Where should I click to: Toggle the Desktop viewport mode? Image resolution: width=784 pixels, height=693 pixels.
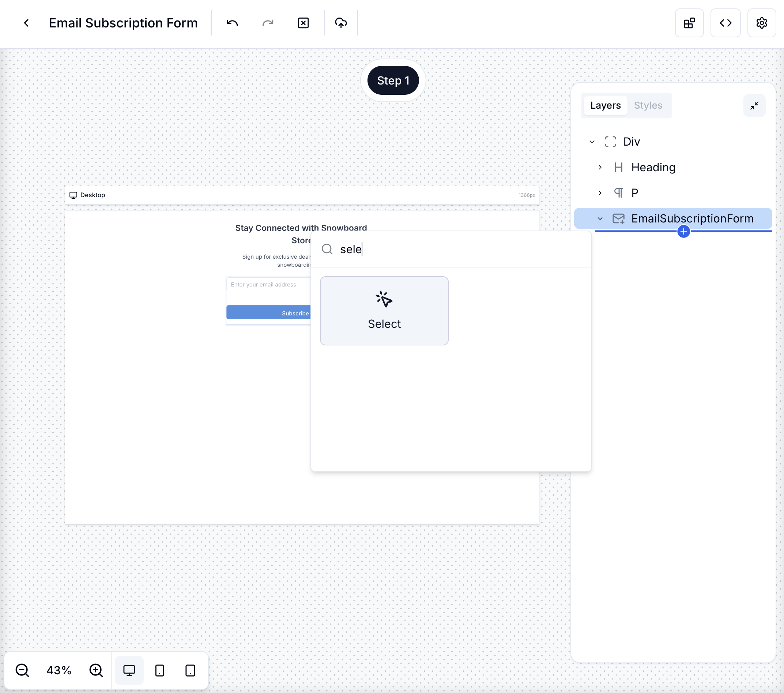[128, 670]
